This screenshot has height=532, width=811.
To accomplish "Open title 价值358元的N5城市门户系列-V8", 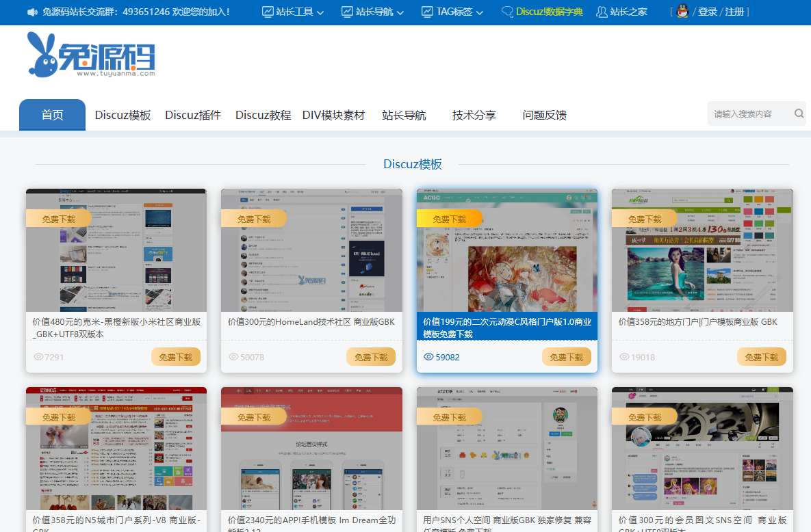I will click(x=116, y=523).
